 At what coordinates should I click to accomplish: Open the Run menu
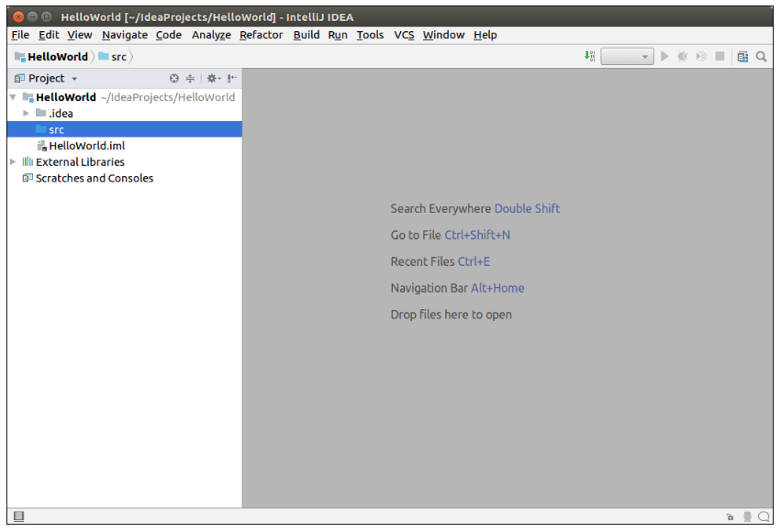coord(338,35)
